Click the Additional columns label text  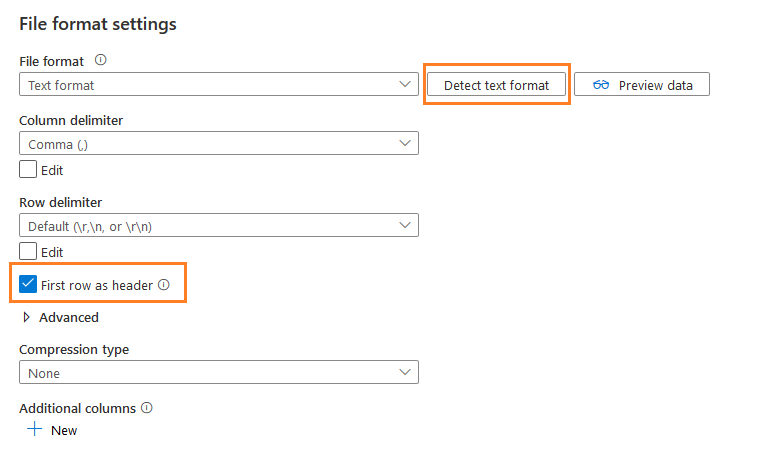click(x=77, y=408)
